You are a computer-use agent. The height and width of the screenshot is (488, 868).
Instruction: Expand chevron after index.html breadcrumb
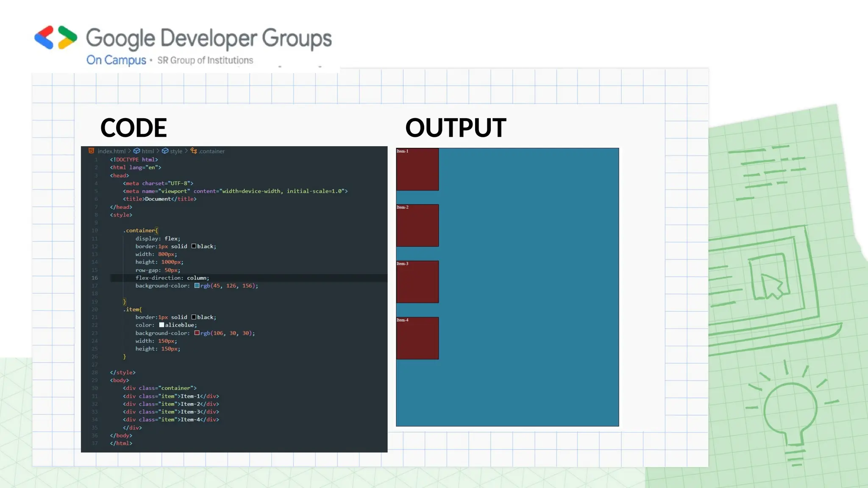pyautogui.click(x=130, y=151)
